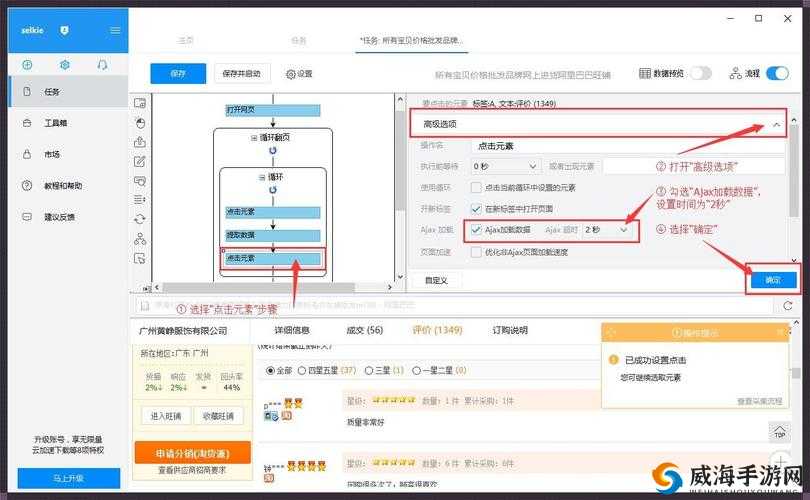Collapse the 循环翻页 loop box

[254, 138]
